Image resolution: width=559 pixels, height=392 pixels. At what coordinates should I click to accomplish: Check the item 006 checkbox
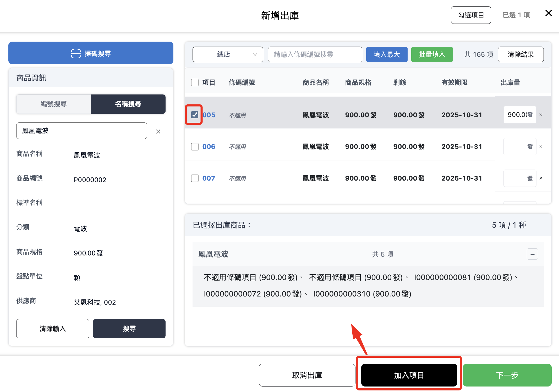coord(195,147)
